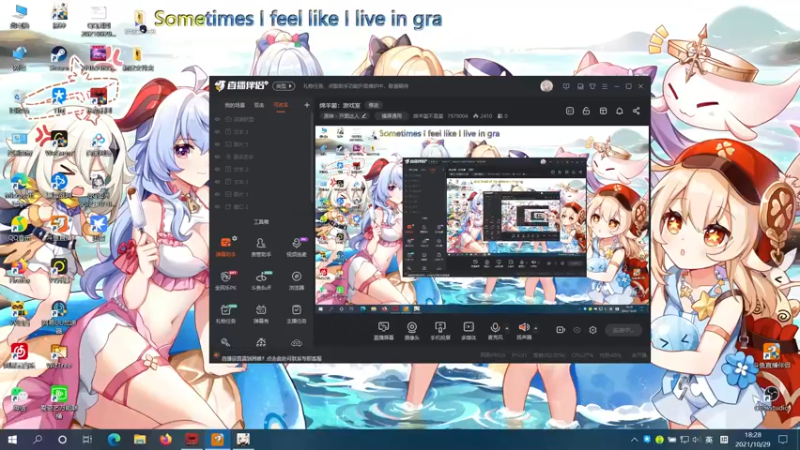Open the orange 弹幕助手 tool
This screenshot has width=800, height=450.
tap(226, 246)
